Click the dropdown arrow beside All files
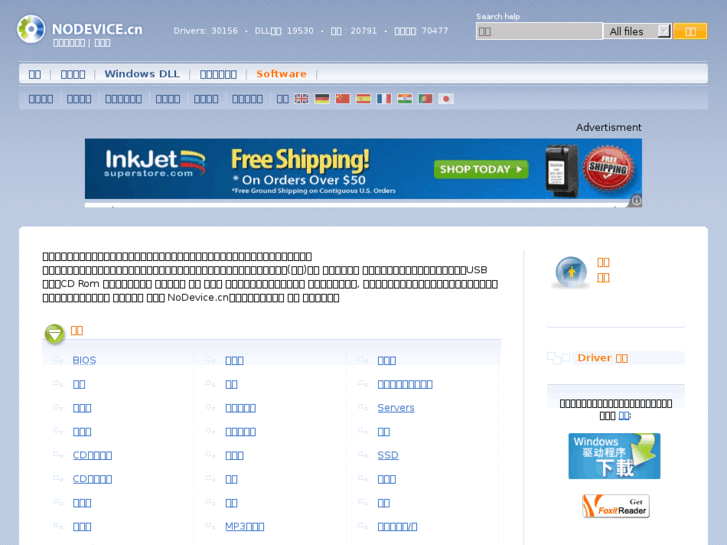Screen dimensions: 727x545 click(x=664, y=31)
